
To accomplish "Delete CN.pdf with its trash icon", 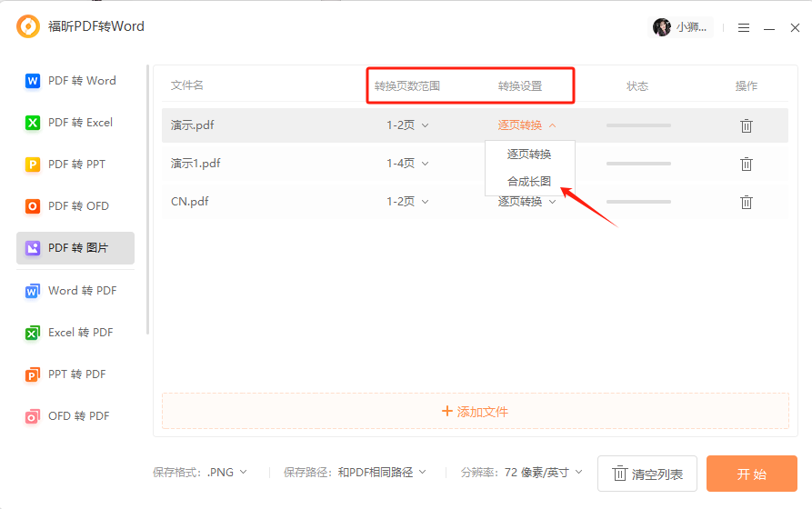I will (x=747, y=202).
